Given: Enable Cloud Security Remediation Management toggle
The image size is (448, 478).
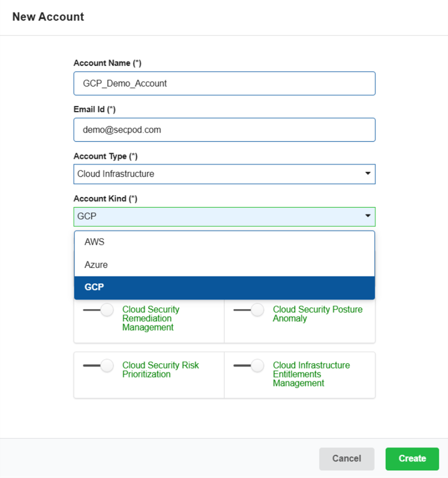Looking at the screenshot, I should coord(98,310).
